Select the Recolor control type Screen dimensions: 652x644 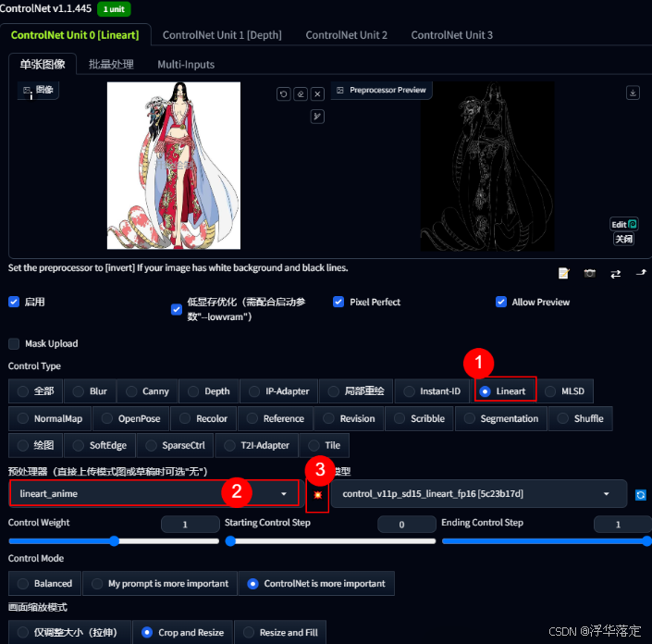click(203, 418)
